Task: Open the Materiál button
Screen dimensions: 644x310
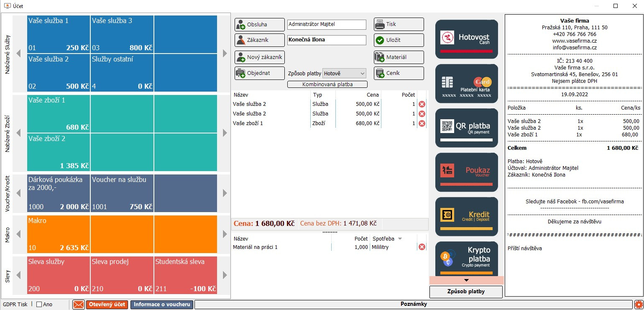Action: (399, 57)
